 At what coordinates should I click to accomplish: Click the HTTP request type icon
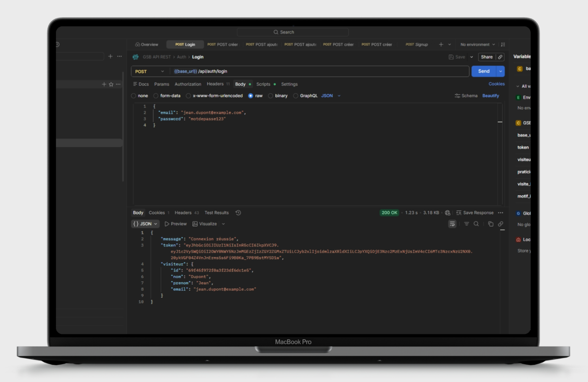(x=136, y=57)
